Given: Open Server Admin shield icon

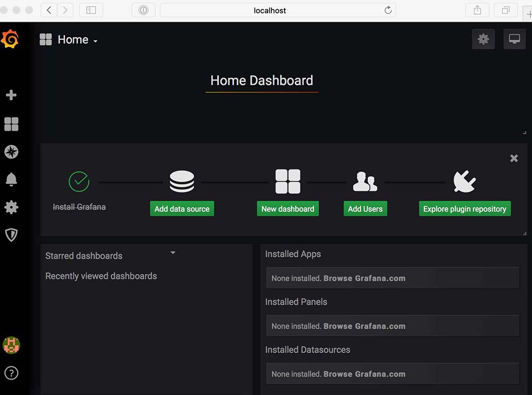Looking at the screenshot, I should tap(11, 235).
